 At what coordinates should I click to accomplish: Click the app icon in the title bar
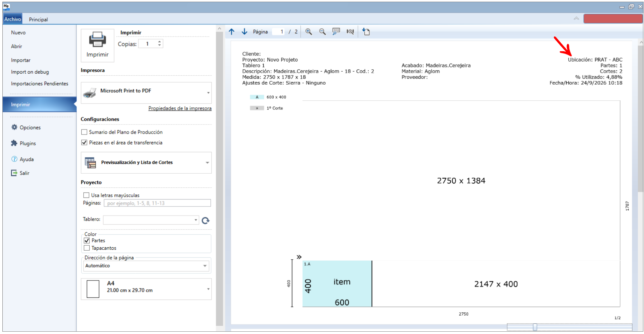(x=6, y=6)
